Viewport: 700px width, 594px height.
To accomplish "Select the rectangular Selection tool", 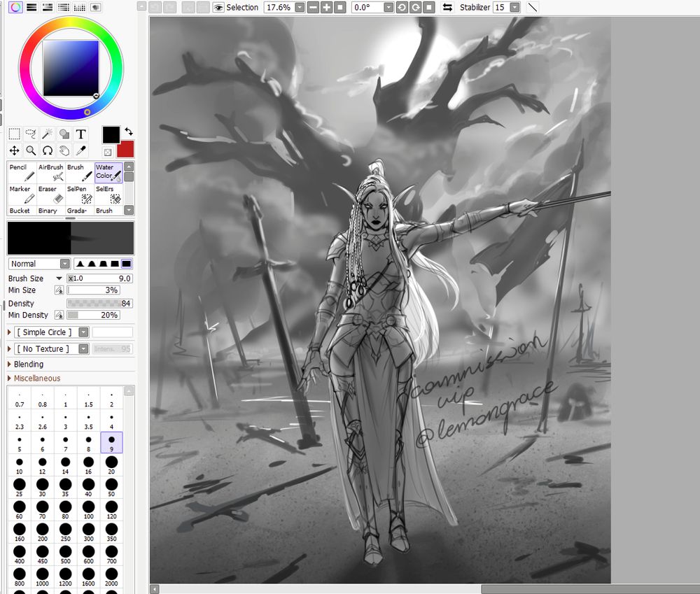I will 14,134.
